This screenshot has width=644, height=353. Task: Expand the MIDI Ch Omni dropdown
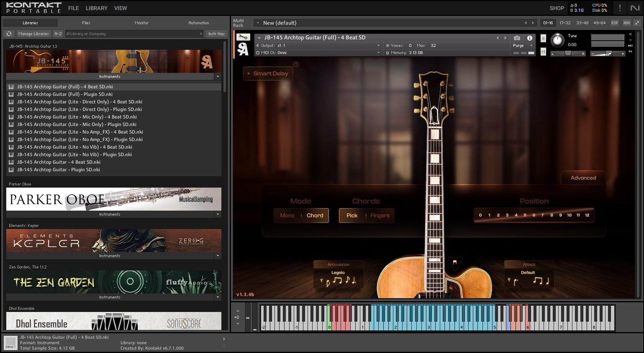(378, 53)
